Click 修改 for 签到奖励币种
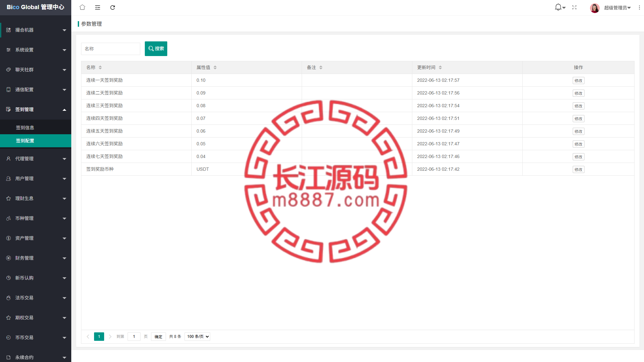The image size is (644, 362). click(578, 169)
